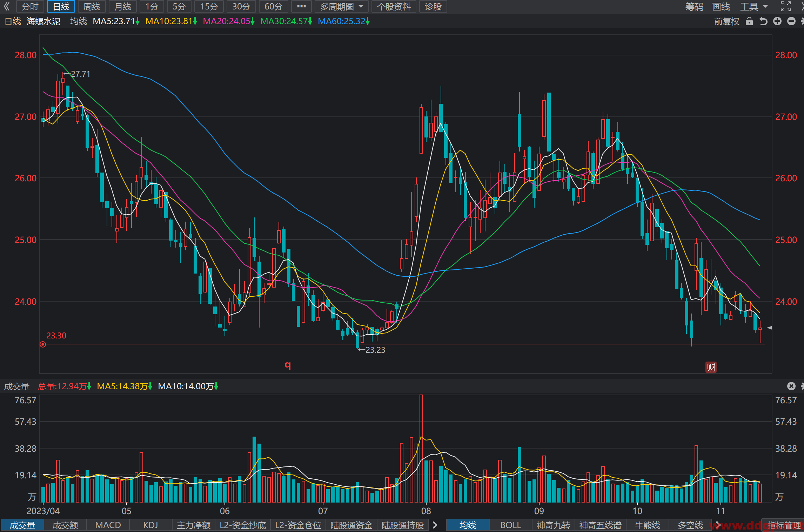Select the 15分 period
The width and height of the screenshot is (804, 532).
point(209,6)
